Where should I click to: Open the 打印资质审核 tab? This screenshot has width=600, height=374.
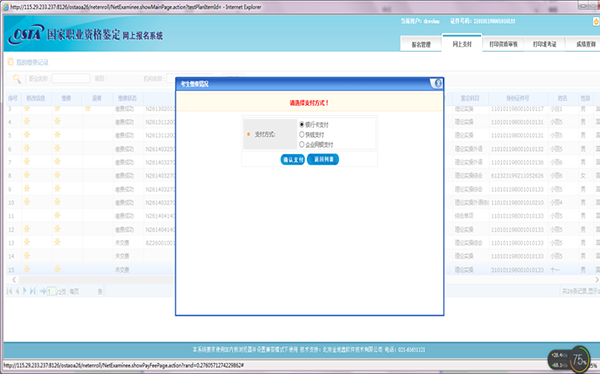click(x=504, y=44)
